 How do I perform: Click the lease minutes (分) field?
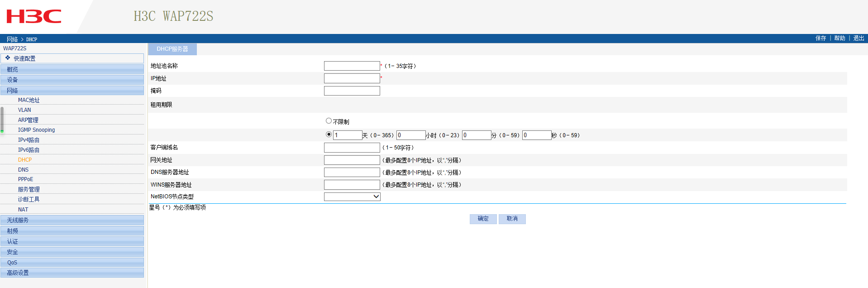[477, 135]
